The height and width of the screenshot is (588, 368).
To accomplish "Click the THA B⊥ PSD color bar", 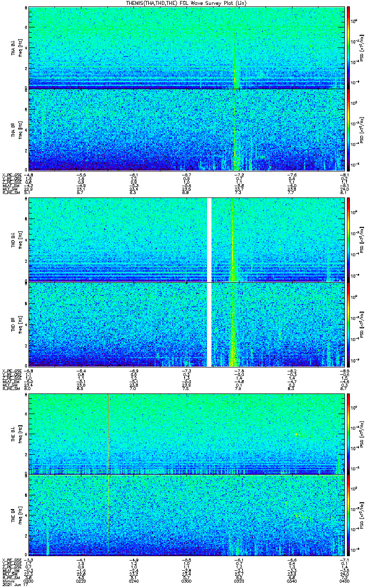I will click(x=348, y=48).
